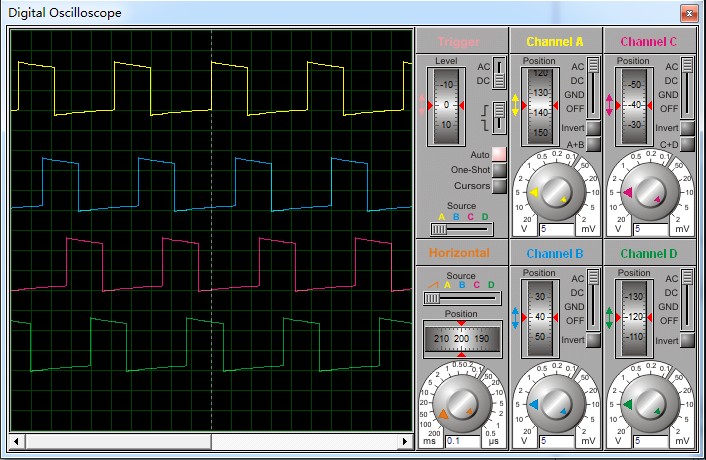This screenshot has width=706, height=460.
Task: Click the Channel A voltage input field
Action: (x=555, y=228)
